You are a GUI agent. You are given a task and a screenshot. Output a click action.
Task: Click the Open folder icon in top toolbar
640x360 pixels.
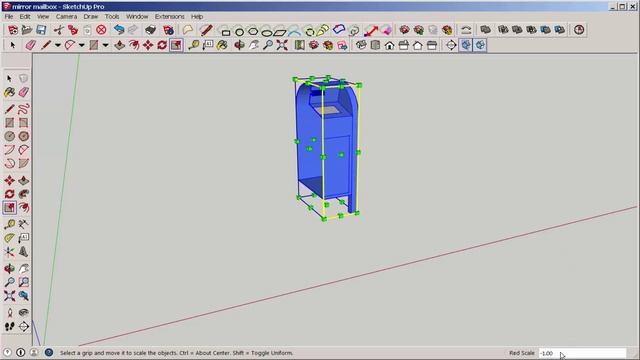click(27, 30)
